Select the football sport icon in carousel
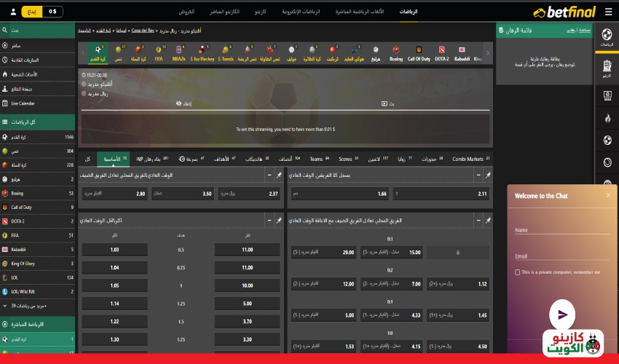619x364 pixels. [98, 53]
